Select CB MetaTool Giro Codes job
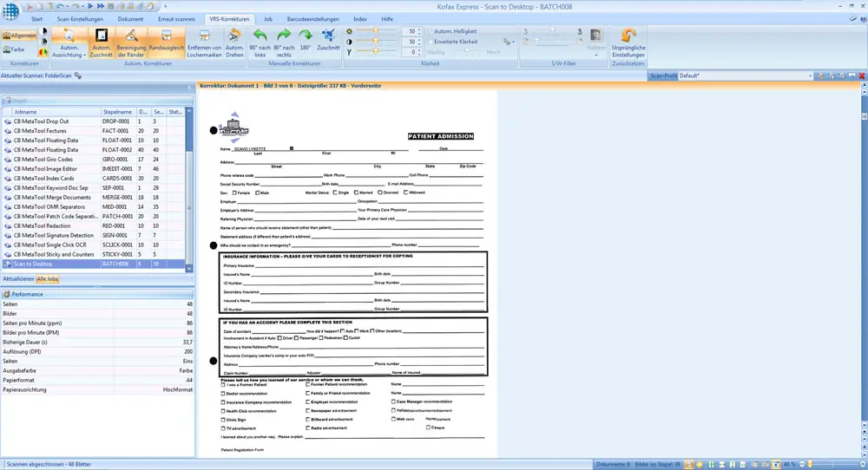Image resolution: width=868 pixels, height=470 pixels. [93, 160]
